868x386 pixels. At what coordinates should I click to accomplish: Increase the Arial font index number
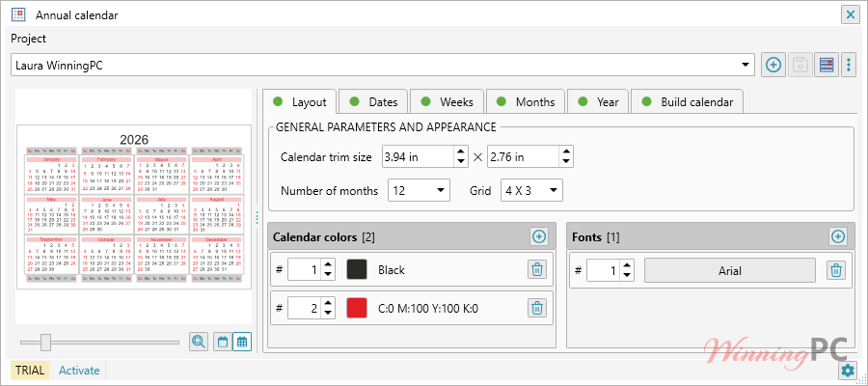pos(627,265)
